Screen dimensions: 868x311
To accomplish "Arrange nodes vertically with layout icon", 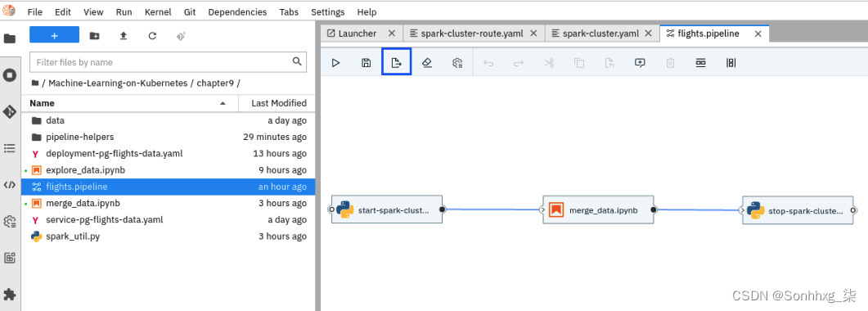I will (x=731, y=62).
